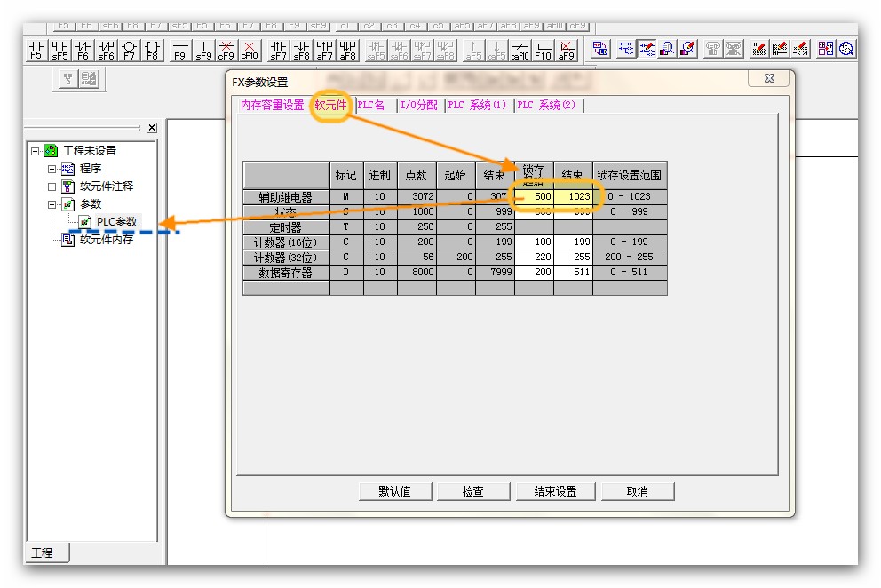The image size is (881, 588).
Task: Select the F8 application instruction icon
Action: (x=153, y=49)
